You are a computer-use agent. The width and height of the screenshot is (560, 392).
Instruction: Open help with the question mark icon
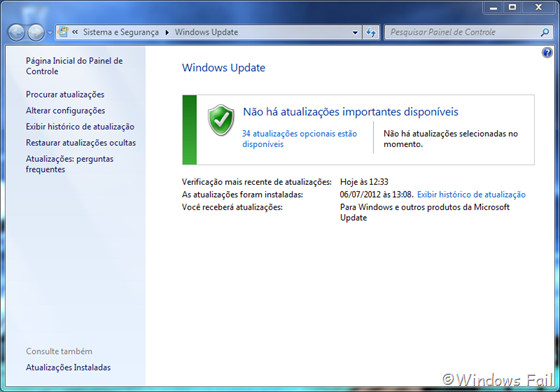547,53
